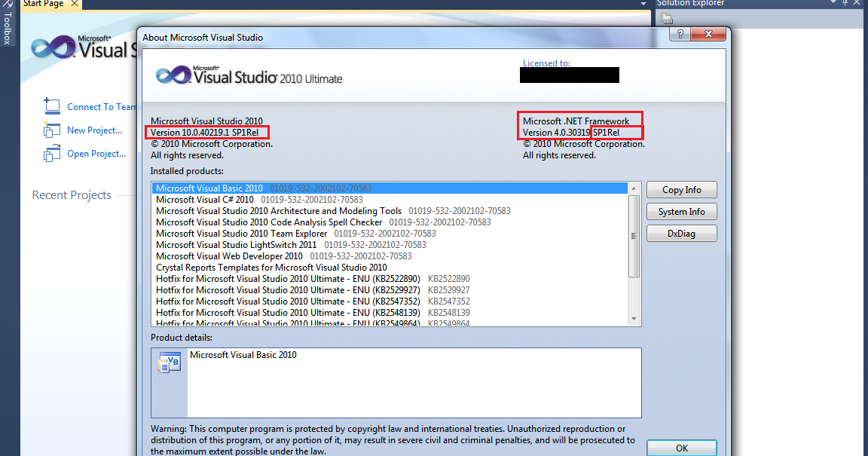
Task: Click the New Project icon
Action: coord(51,130)
